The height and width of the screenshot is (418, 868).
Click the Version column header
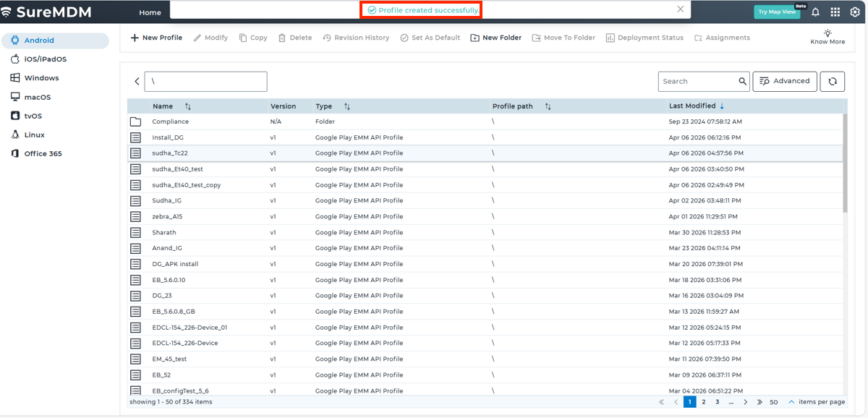click(284, 106)
